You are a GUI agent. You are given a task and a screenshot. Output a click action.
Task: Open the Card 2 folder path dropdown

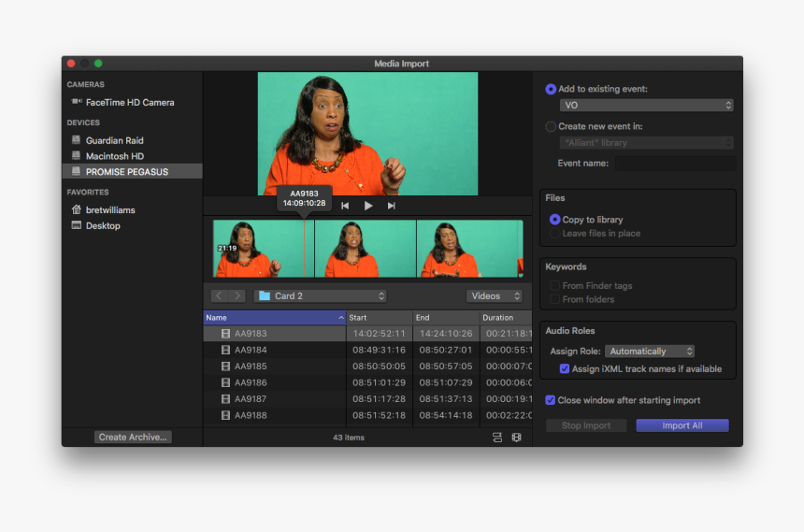coord(321,296)
